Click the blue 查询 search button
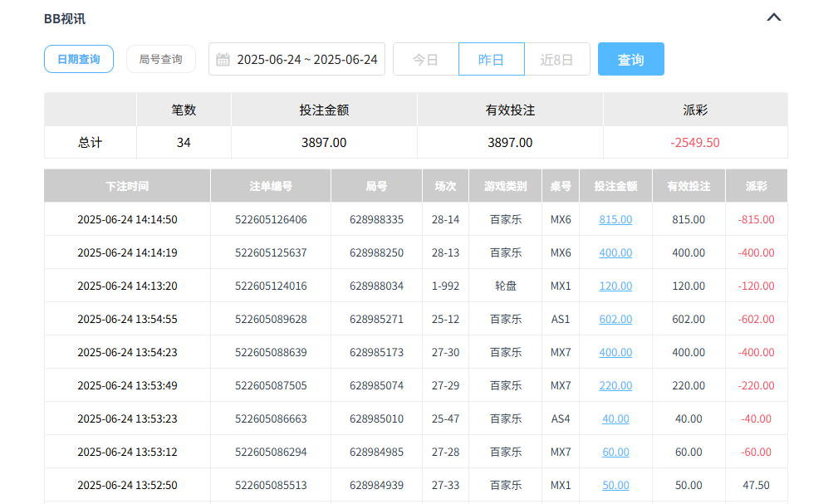838x504 pixels. [x=630, y=59]
